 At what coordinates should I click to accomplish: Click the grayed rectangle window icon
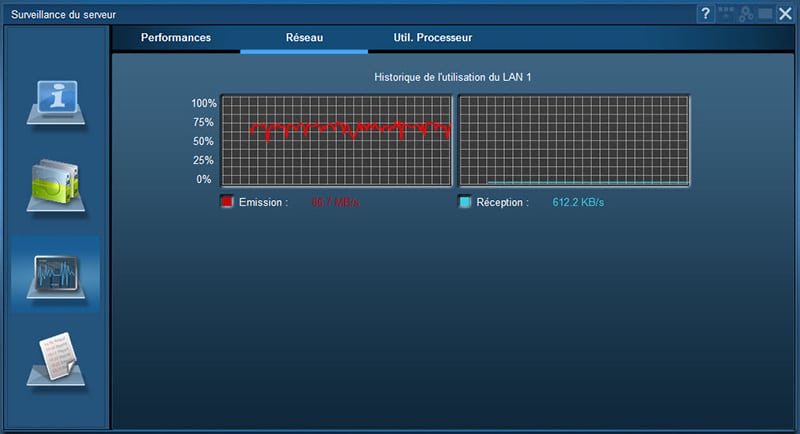coord(765,13)
